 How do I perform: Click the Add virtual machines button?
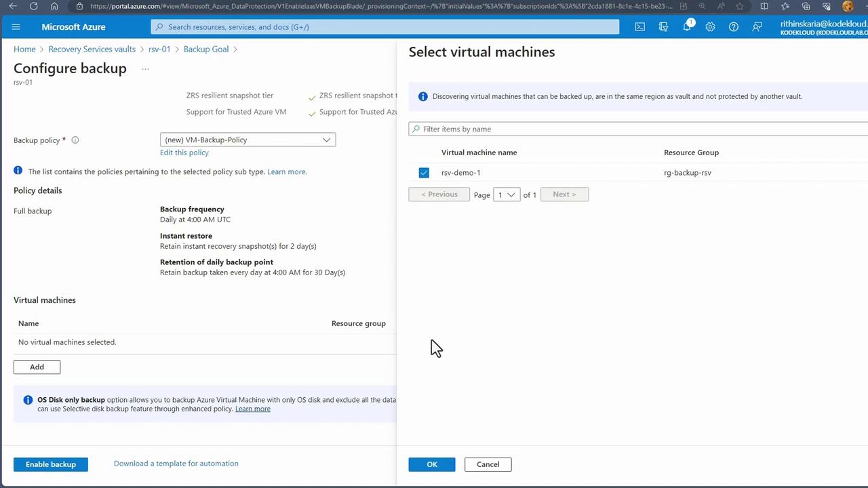pos(37,367)
